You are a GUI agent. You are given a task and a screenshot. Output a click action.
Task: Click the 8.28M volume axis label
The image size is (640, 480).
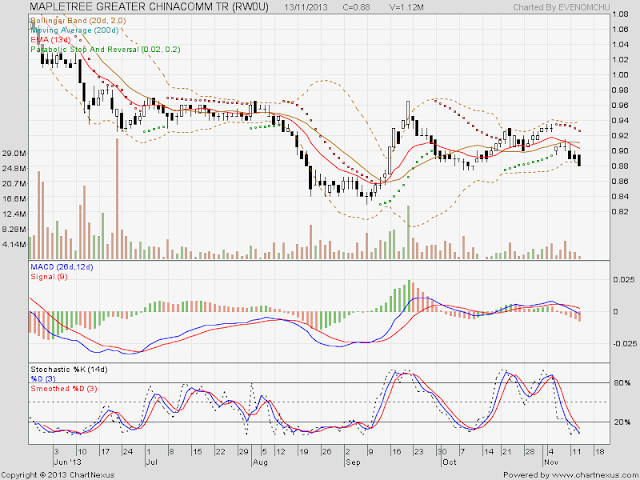tap(14, 229)
